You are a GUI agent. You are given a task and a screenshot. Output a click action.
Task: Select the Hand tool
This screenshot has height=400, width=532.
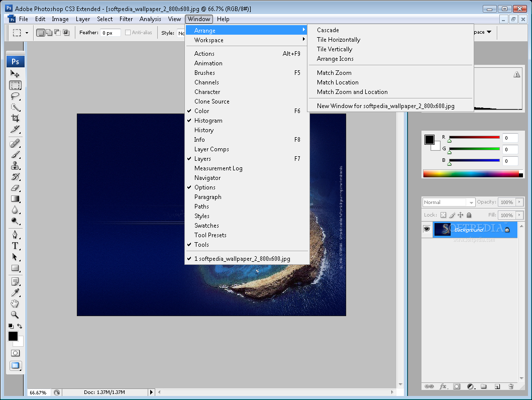coord(15,304)
